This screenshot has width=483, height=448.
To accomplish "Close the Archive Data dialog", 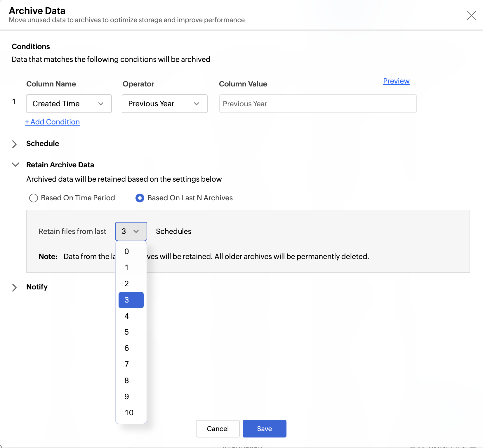I will [471, 15].
